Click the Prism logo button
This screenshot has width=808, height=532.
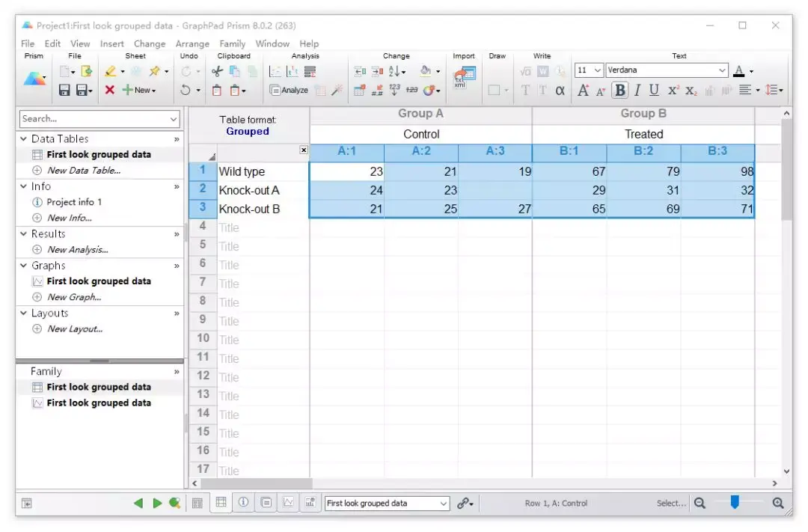click(34, 79)
